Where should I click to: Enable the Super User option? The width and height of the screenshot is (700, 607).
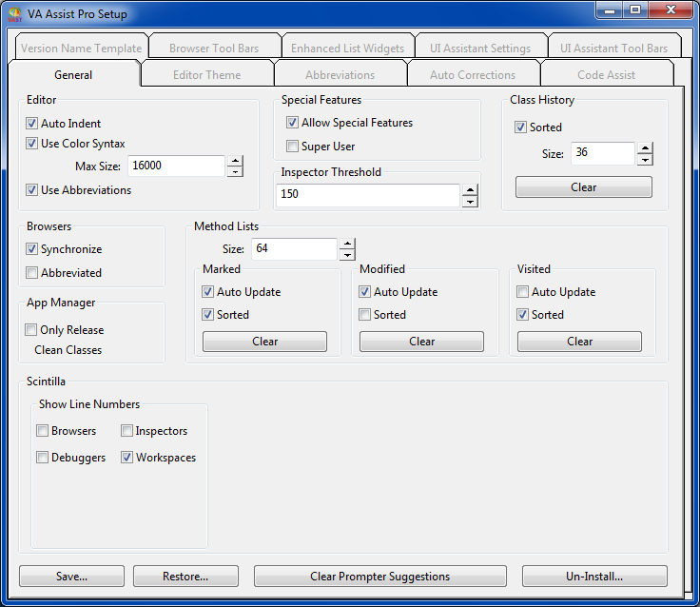click(x=293, y=147)
